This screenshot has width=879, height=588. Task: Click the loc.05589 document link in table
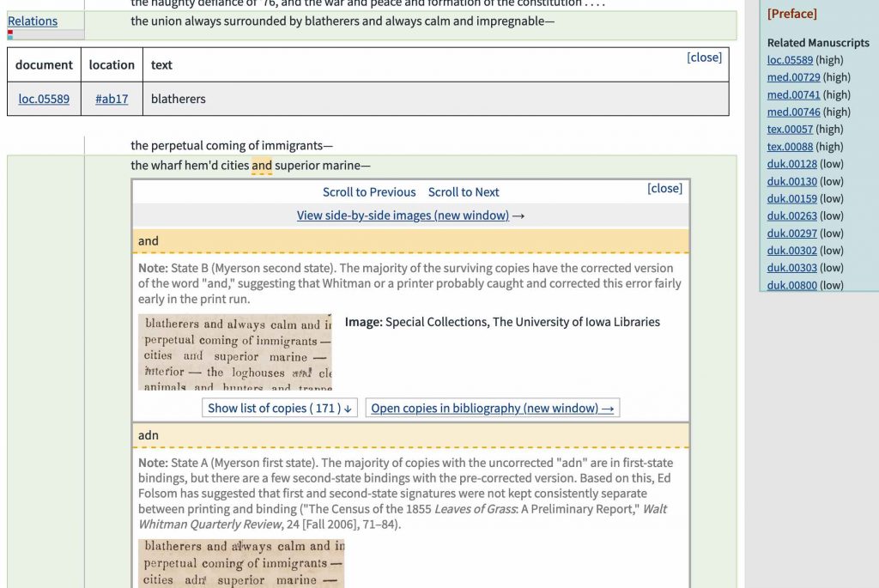coord(44,99)
